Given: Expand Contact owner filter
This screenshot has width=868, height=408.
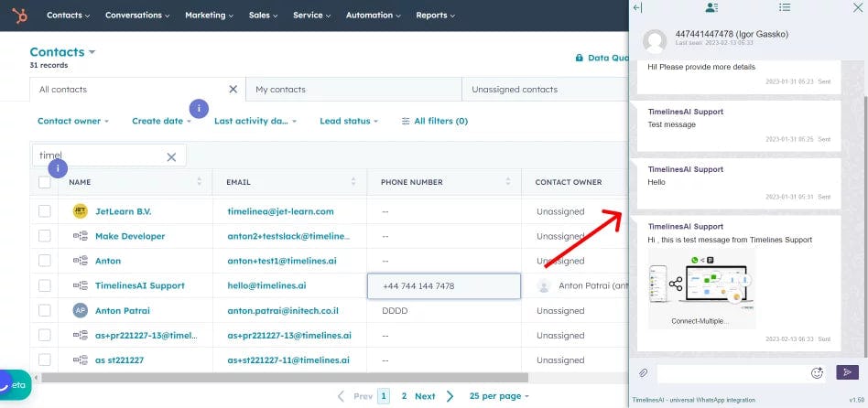Looking at the screenshot, I should click(x=73, y=121).
